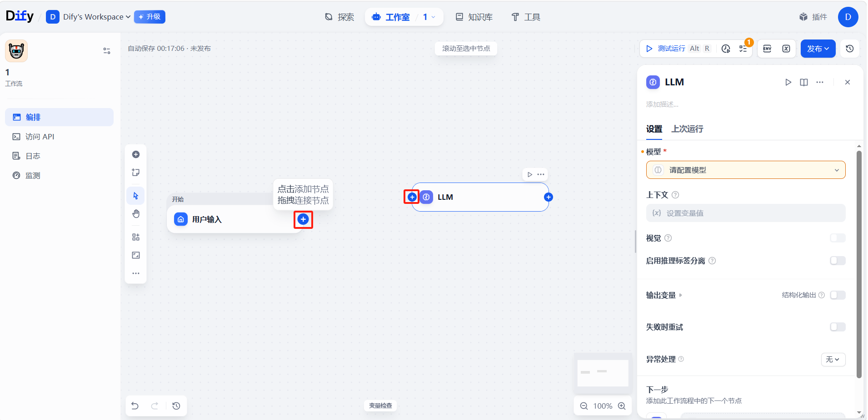Open the ENV environment variables icon
868x420 pixels.
[767, 49]
